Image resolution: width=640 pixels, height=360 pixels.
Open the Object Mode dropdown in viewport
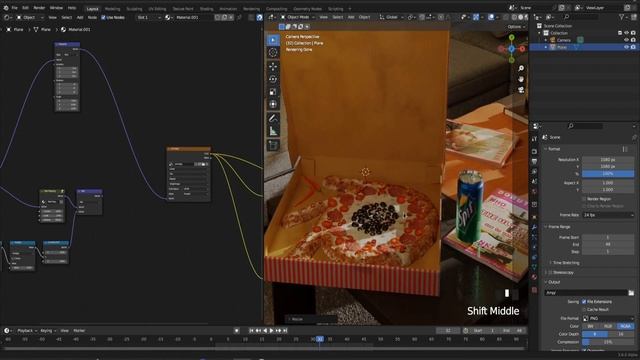(298, 17)
